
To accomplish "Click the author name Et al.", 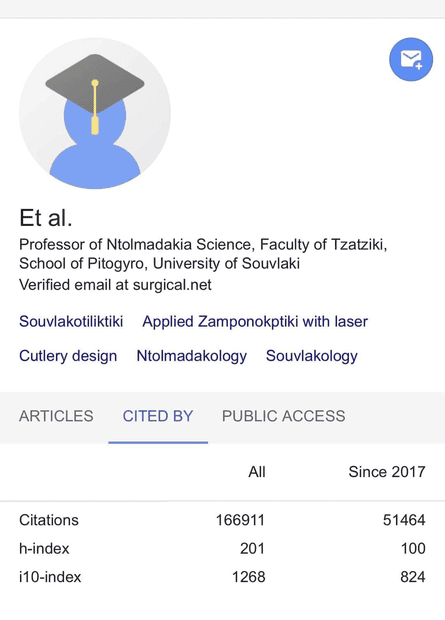I will [x=46, y=217].
